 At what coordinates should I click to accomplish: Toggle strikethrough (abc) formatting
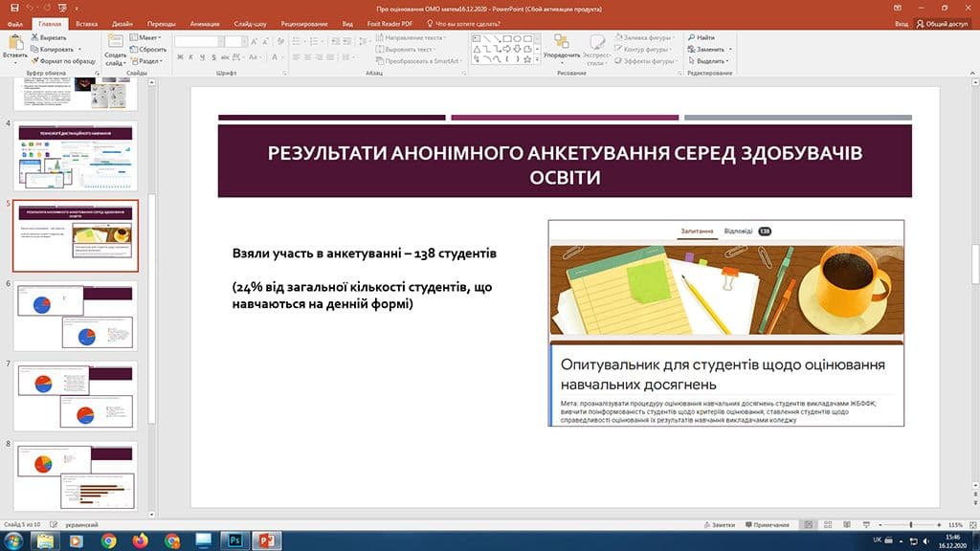(225, 57)
